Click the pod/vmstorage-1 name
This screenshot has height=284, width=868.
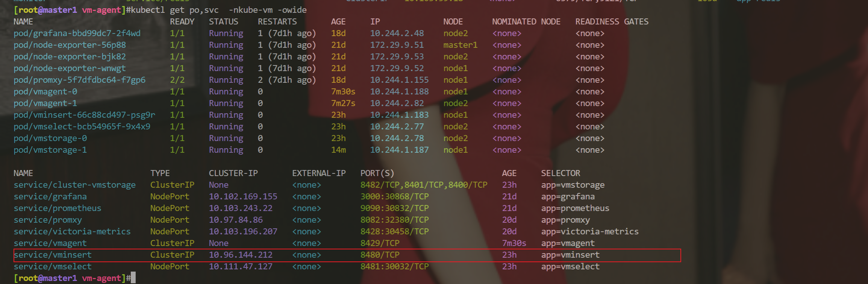pyautogui.click(x=50, y=150)
